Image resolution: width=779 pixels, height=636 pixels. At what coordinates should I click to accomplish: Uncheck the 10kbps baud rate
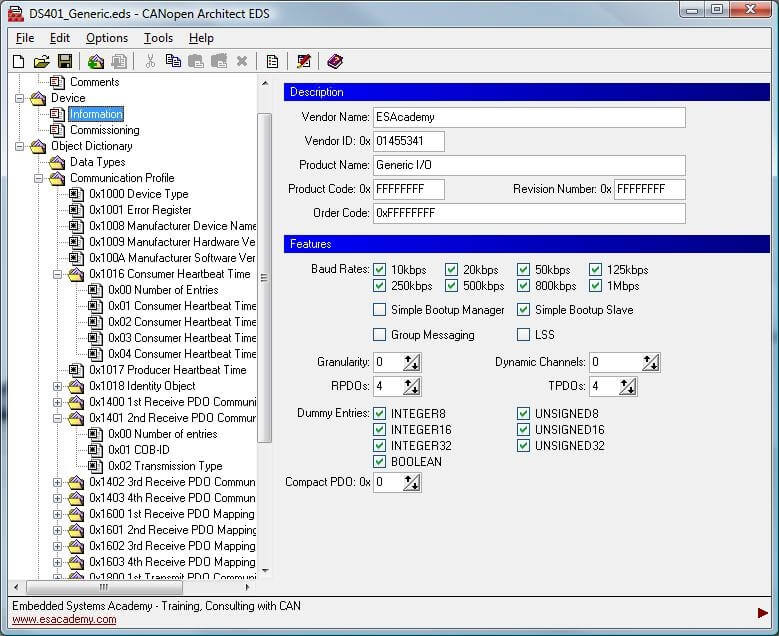pyautogui.click(x=380, y=270)
